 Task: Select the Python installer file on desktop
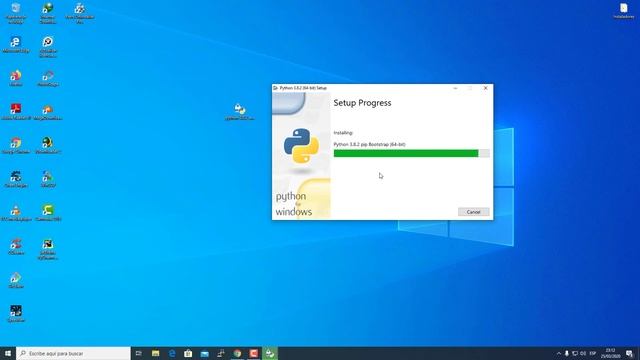click(x=240, y=112)
